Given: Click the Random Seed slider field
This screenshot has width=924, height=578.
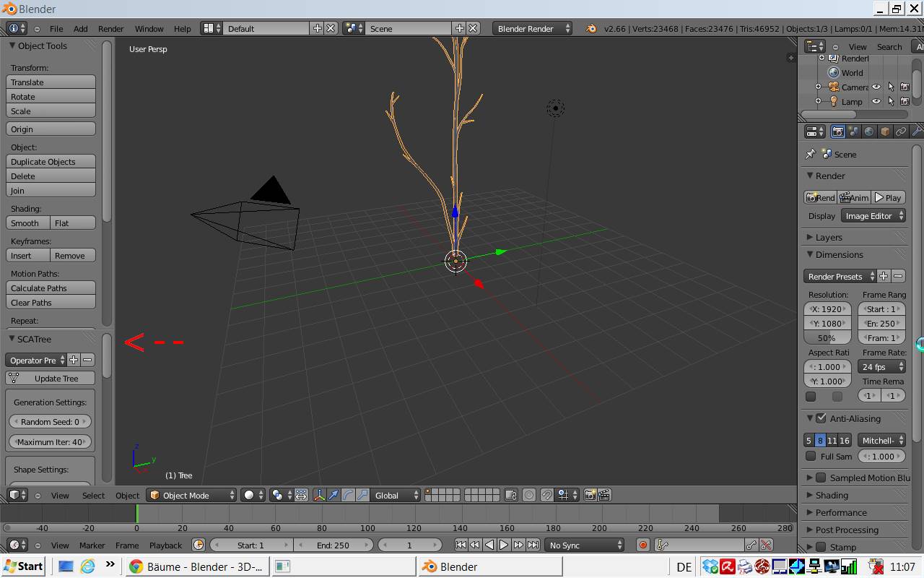Looking at the screenshot, I should (x=50, y=422).
